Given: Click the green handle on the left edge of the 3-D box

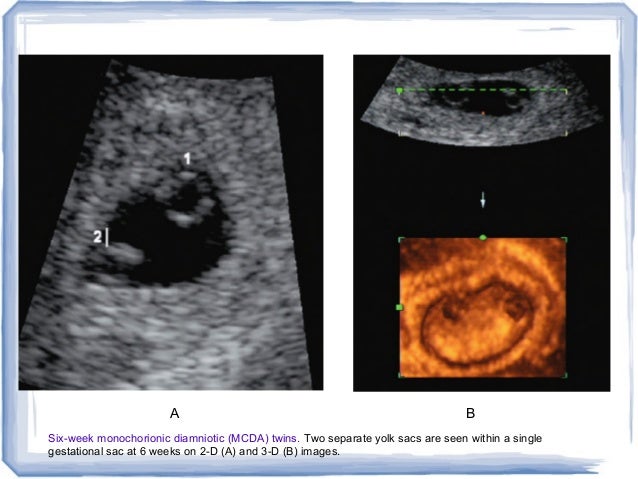Looking at the screenshot, I should click(400, 307).
